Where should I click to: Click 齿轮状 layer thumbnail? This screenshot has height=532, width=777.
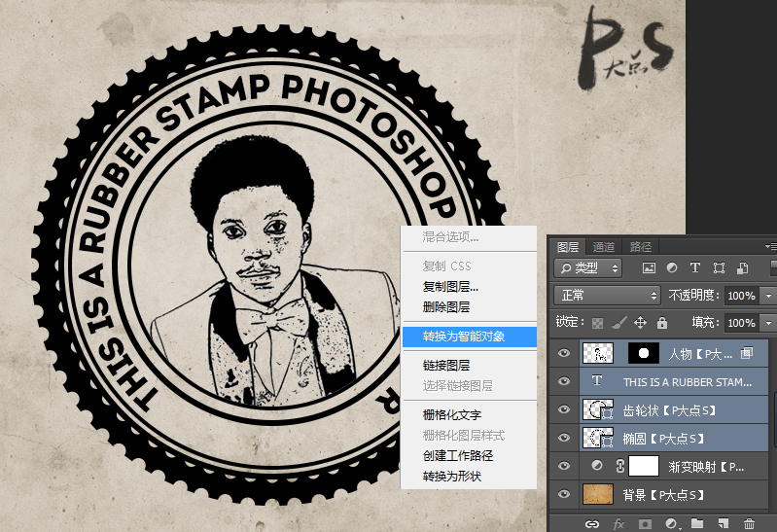pos(598,409)
